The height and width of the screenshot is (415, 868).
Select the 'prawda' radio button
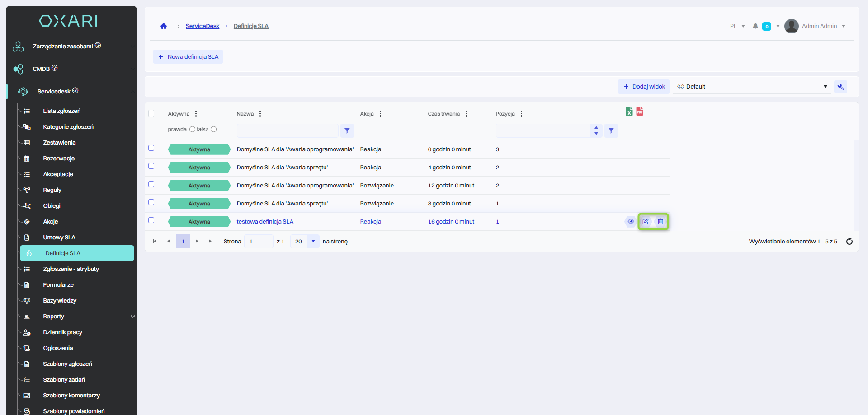(x=192, y=129)
